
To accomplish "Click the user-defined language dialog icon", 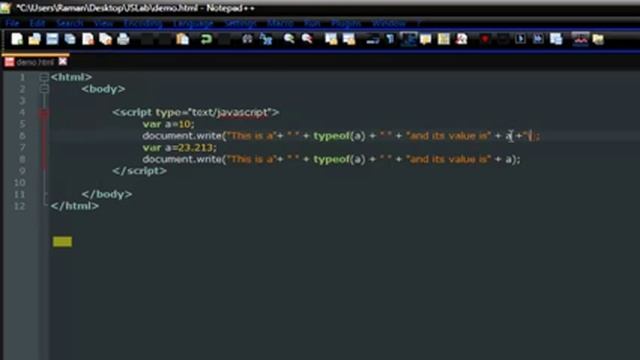I will [426, 39].
